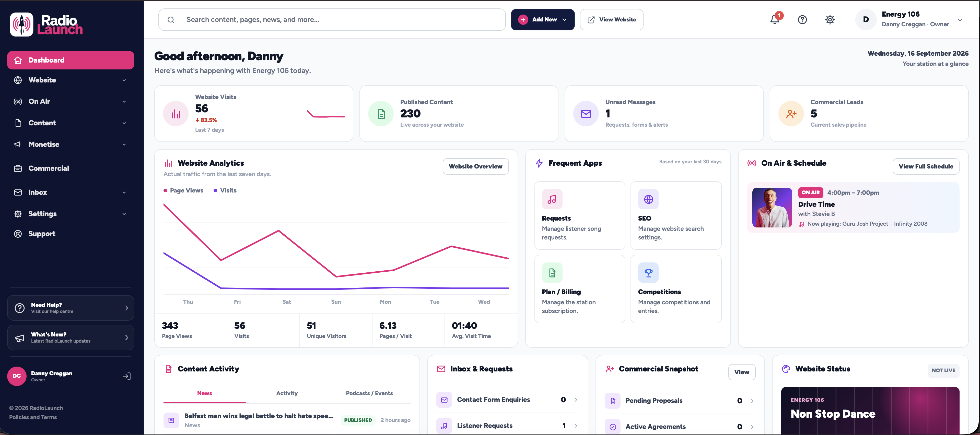Click the Website Status palette icon
This screenshot has width=980, height=435.
[786, 369]
